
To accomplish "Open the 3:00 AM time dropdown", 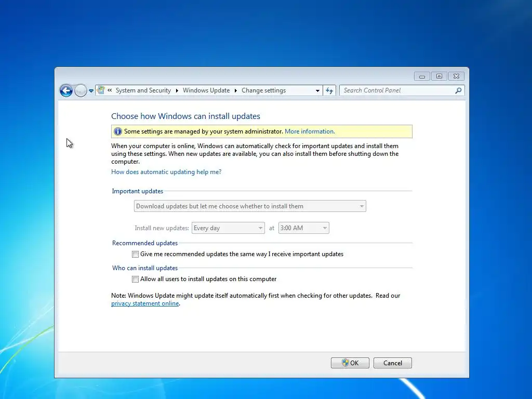I will click(303, 228).
